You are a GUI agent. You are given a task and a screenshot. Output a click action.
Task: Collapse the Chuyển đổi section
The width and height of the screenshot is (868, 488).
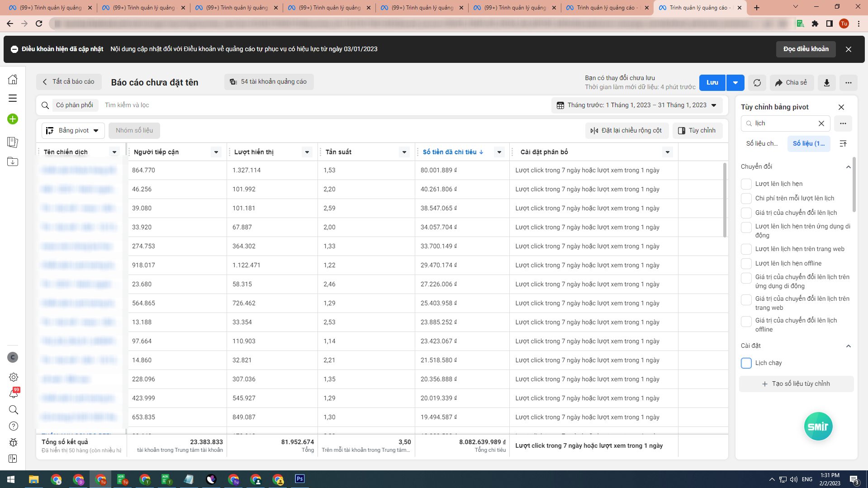click(x=849, y=167)
